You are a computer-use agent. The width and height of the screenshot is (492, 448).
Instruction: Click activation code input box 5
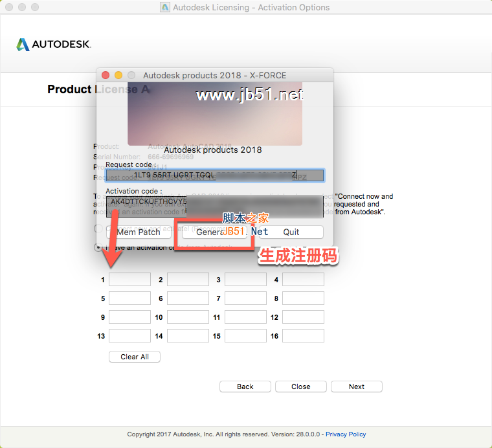(x=129, y=298)
